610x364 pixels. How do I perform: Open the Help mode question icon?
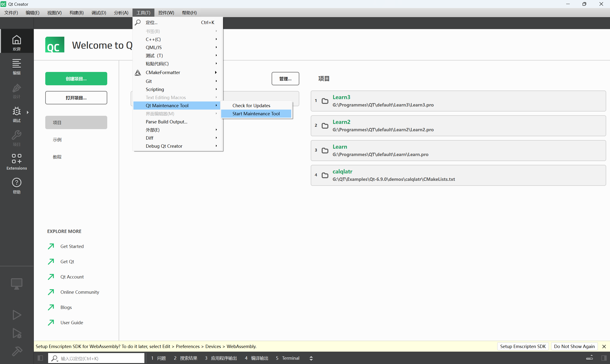click(17, 183)
